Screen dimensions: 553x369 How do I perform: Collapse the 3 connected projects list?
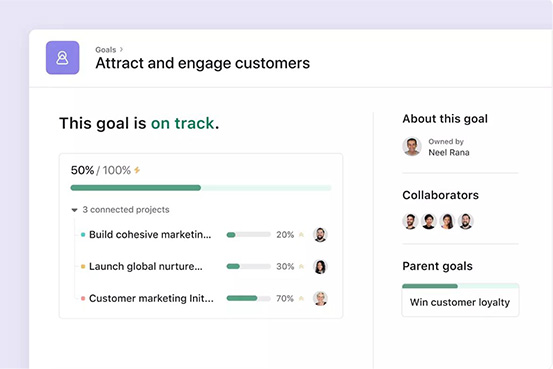click(74, 210)
